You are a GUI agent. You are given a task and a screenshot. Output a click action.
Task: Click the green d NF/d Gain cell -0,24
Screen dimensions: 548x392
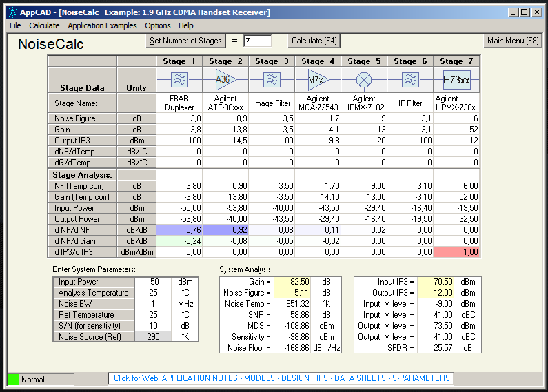pos(179,241)
